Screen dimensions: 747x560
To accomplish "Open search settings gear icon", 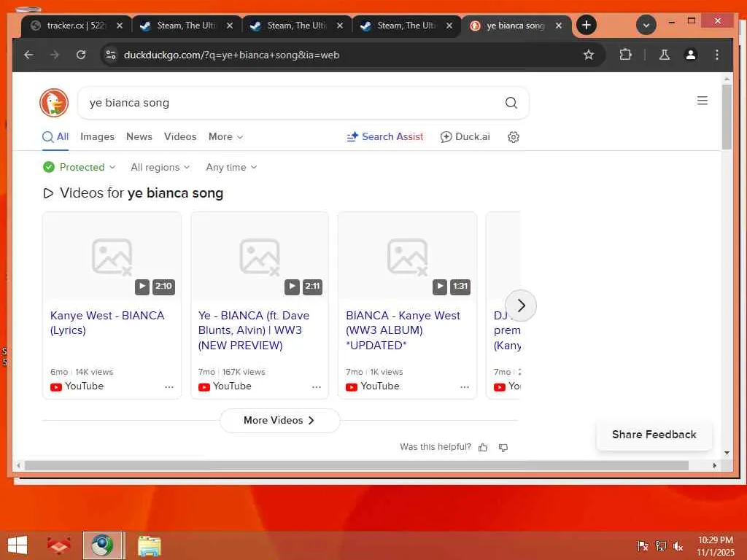I will tap(513, 137).
